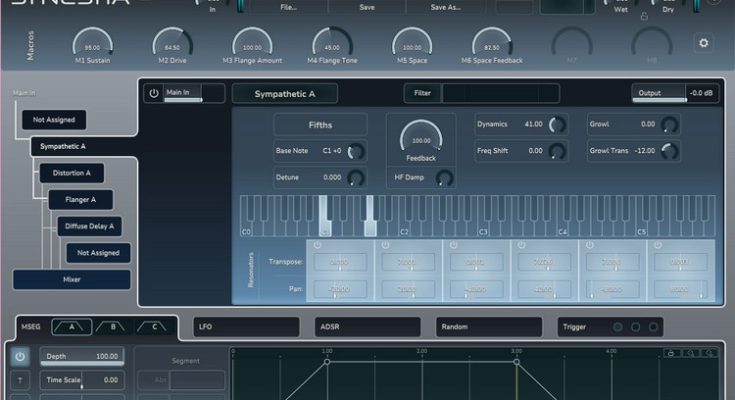Click the Growl knob

pyautogui.click(x=670, y=125)
